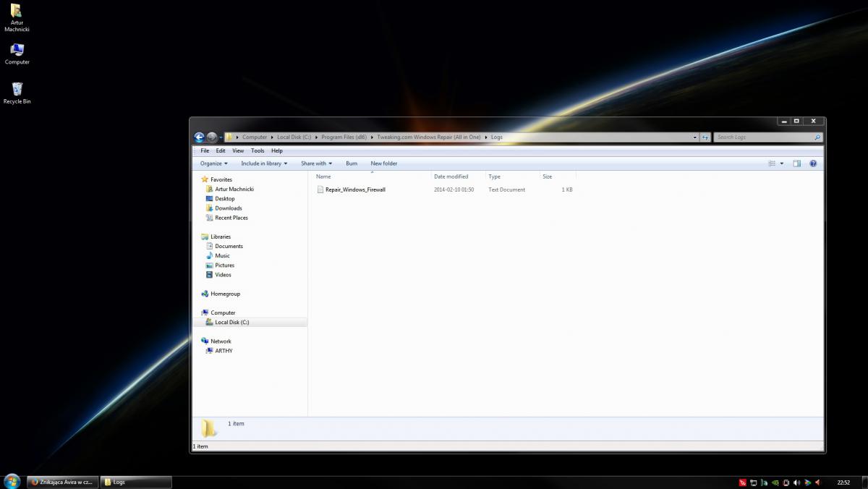Open the Tools menu
The width and height of the screenshot is (868, 489).
[x=258, y=150]
